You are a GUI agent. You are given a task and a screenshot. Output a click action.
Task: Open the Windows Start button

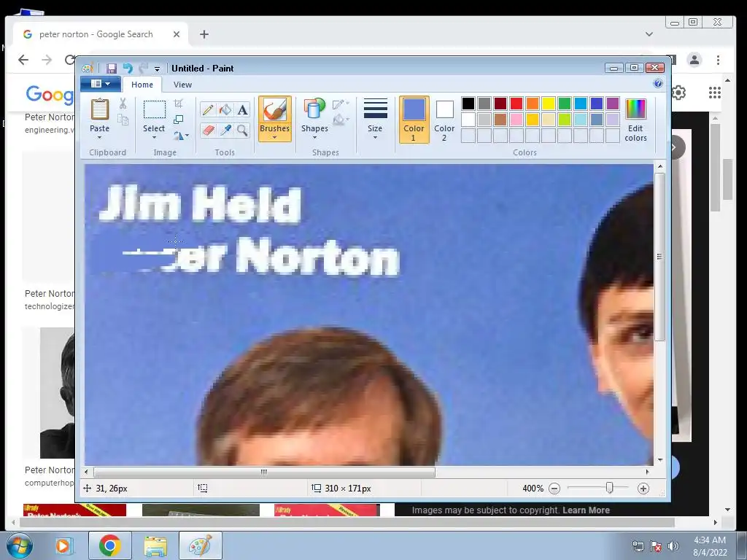click(x=19, y=545)
